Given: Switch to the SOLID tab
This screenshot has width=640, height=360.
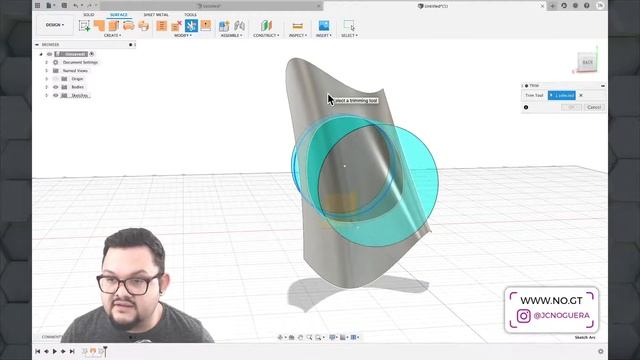Looking at the screenshot, I should pyautogui.click(x=89, y=15).
